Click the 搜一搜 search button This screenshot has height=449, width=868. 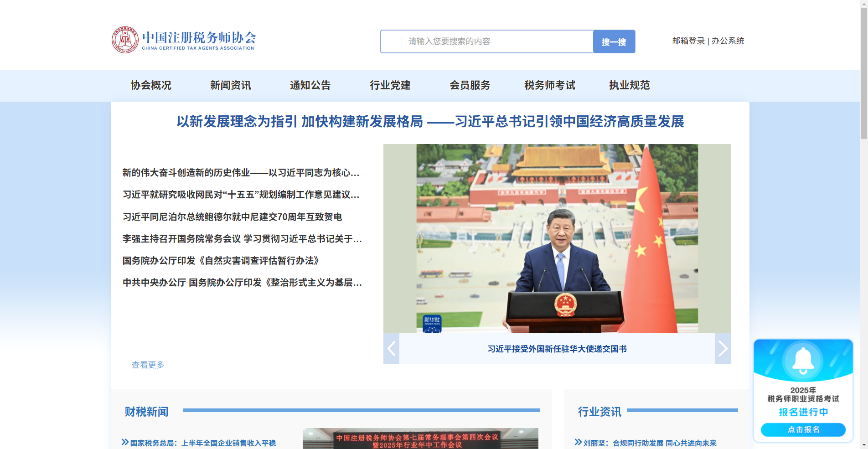click(x=614, y=41)
